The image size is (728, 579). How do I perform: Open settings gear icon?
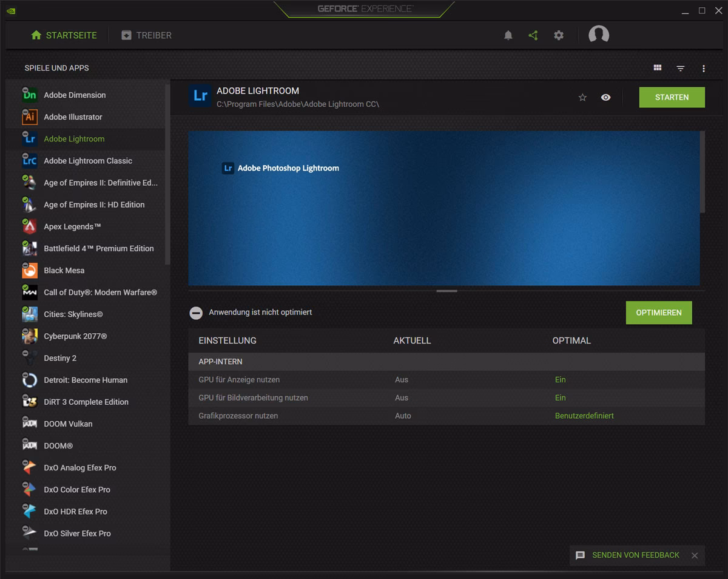click(x=559, y=35)
